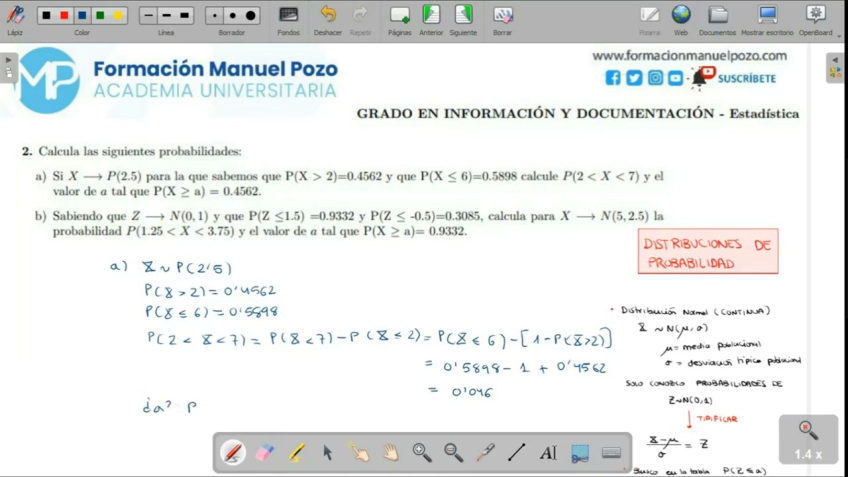
Task: Reset zoom with the 1.4 x magnifier button
Action: (x=808, y=440)
